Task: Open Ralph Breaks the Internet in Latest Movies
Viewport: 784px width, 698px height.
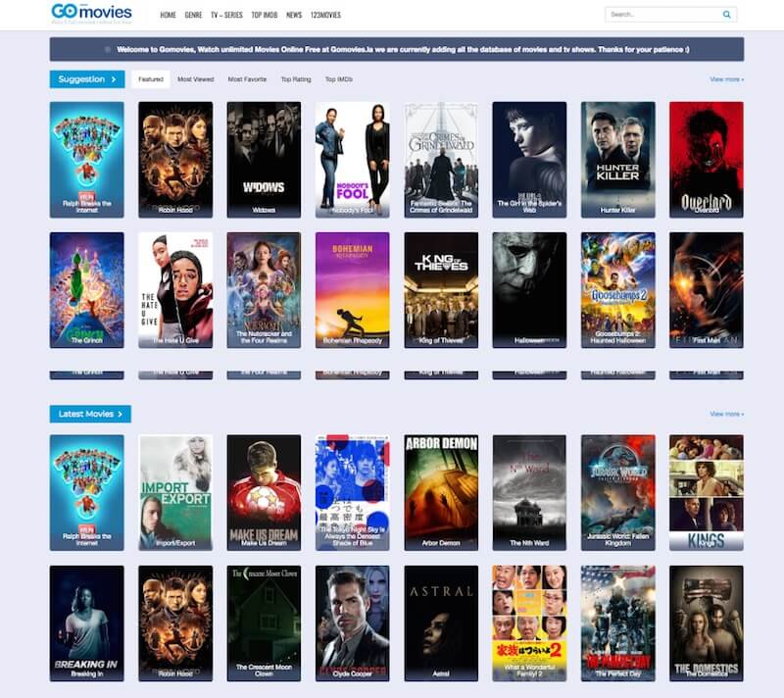Action: tap(87, 492)
